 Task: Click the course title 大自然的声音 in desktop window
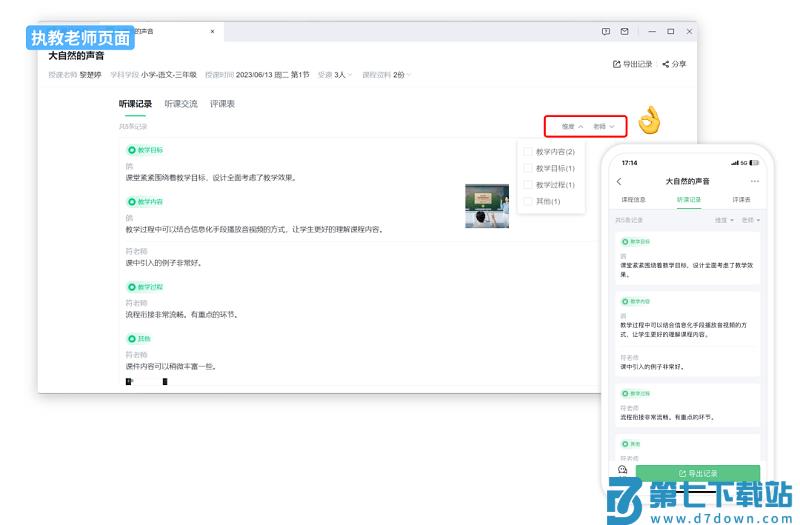(x=77, y=56)
